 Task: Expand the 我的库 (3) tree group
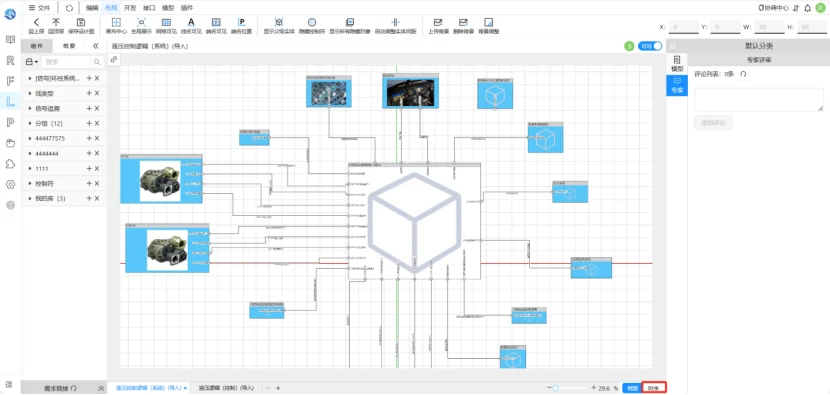pos(30,199)
